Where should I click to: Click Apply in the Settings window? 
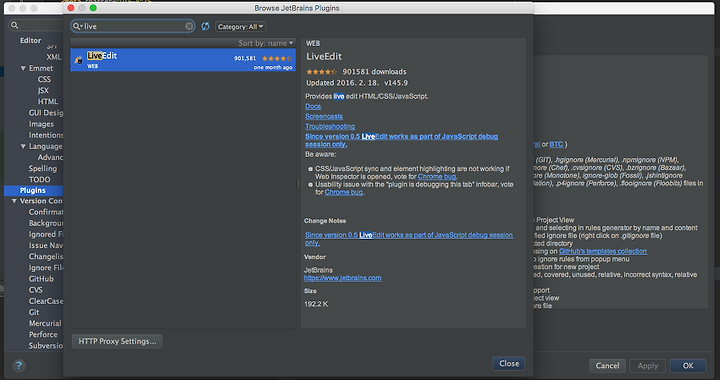[647, 366]
